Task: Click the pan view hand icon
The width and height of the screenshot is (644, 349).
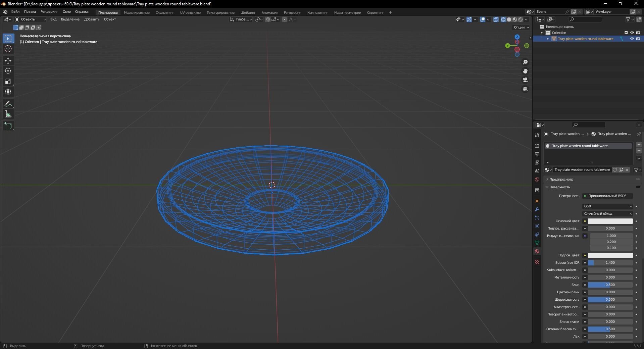Action: pyautogui.click(x=525, y=71)
